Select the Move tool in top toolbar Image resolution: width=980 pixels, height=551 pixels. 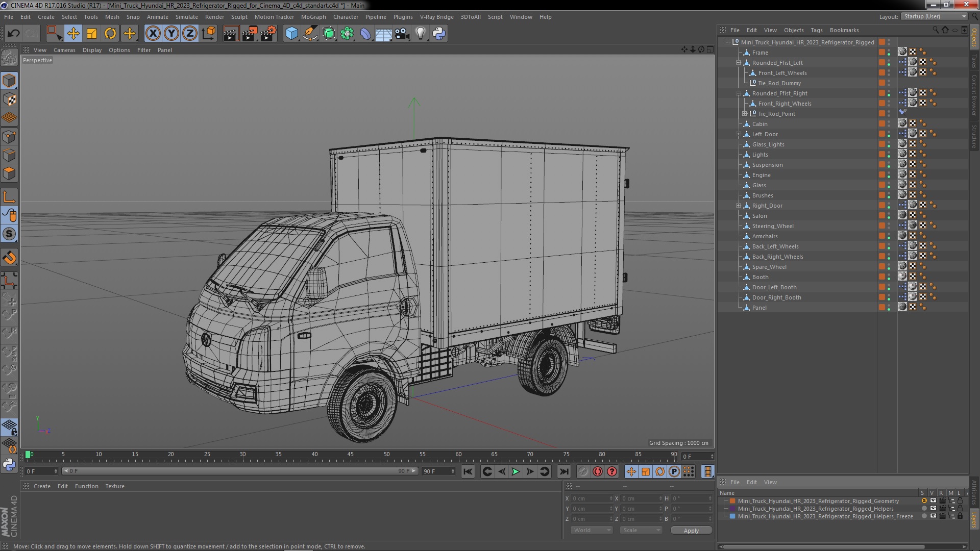(73, 34)
